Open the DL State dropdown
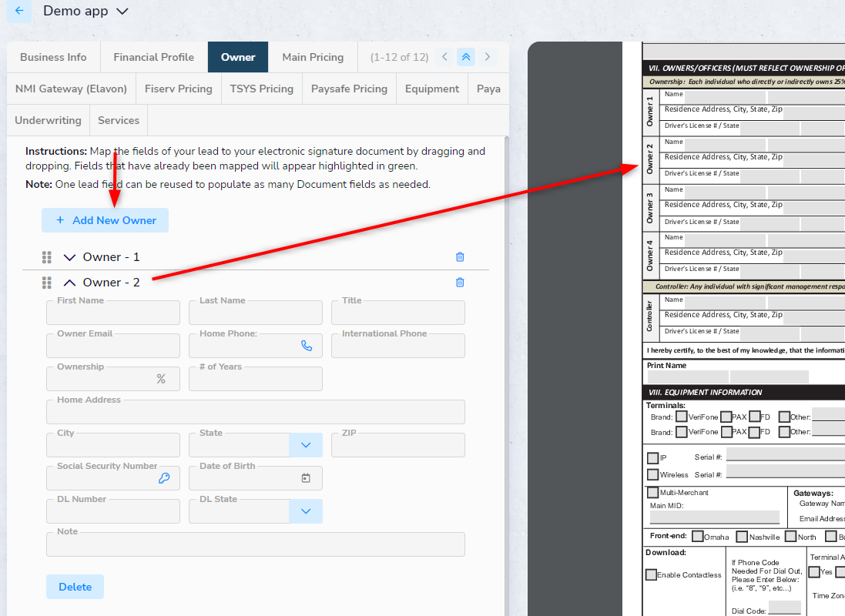 click(x=306, y=511)
